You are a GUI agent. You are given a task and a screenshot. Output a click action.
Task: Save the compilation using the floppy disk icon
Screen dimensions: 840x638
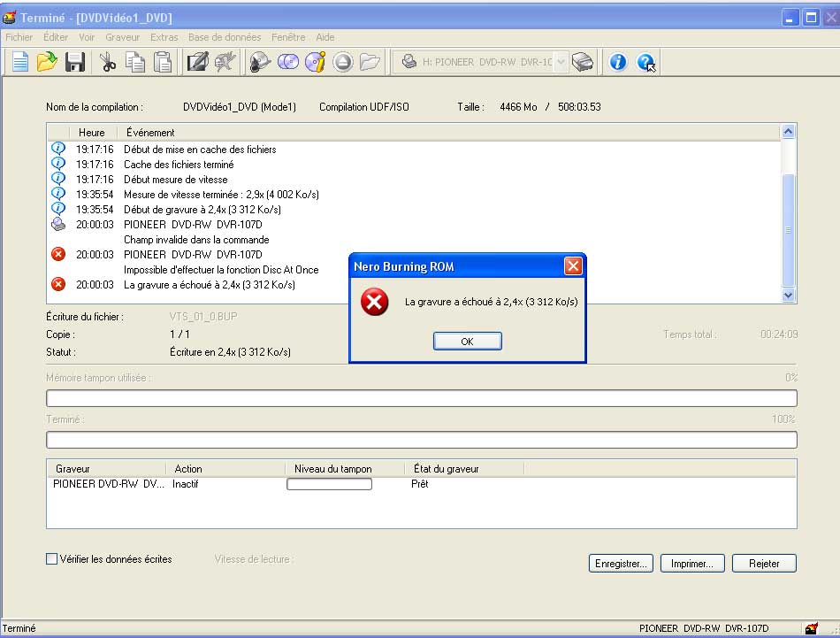[75, 62]
